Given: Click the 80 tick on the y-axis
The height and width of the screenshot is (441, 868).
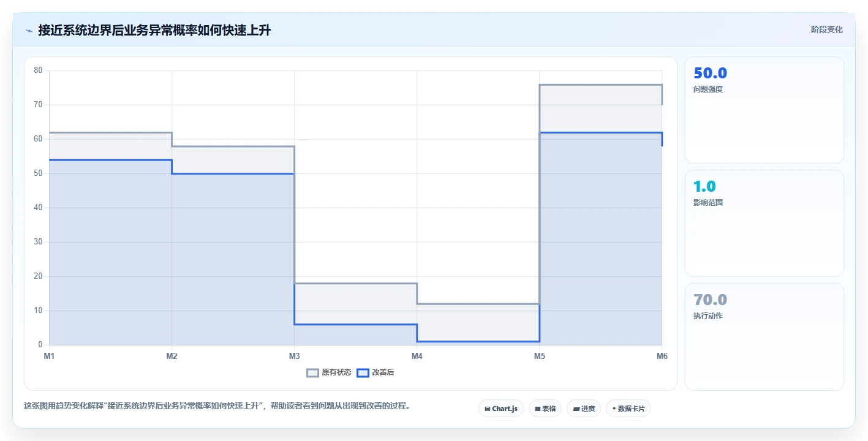Looking at the screenshot, I should [38, 70].
